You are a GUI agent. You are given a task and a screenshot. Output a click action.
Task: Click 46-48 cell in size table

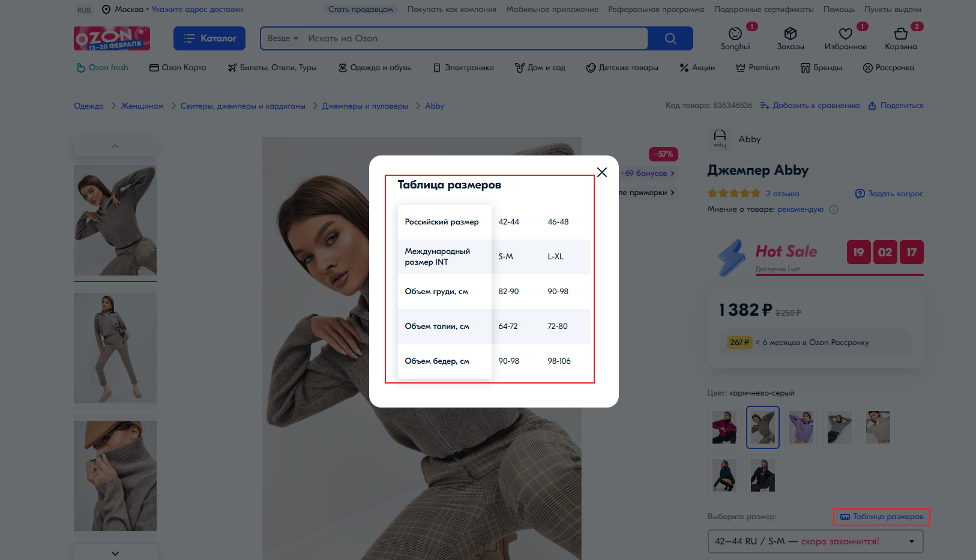pyautogui.click(x=558, y=222)
